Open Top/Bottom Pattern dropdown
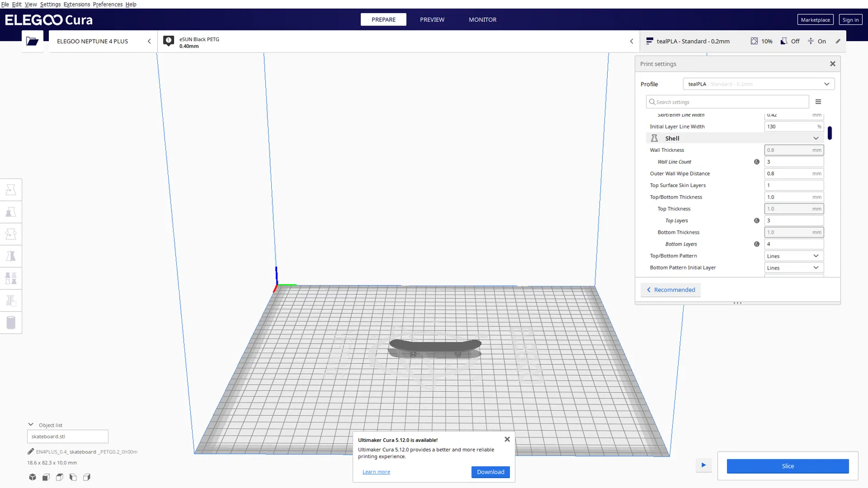The image size is (868, 488). click(794, 256)
